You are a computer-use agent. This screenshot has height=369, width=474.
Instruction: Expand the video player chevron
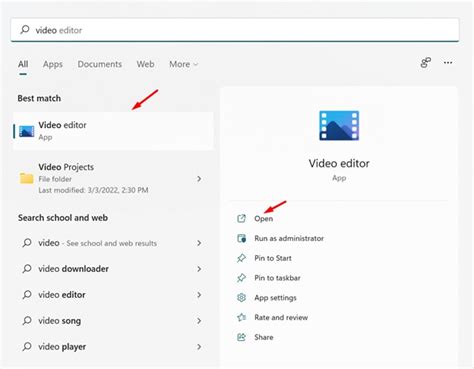tap(199, 347)
